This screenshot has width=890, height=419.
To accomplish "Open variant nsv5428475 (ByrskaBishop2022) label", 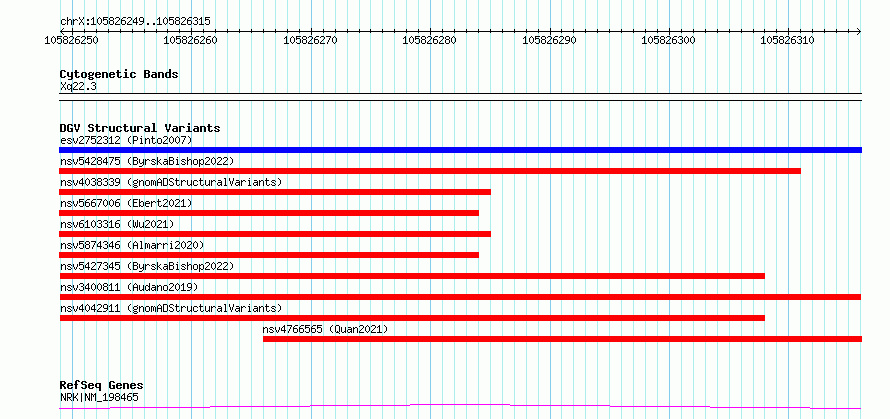I will tap(147, 161).
